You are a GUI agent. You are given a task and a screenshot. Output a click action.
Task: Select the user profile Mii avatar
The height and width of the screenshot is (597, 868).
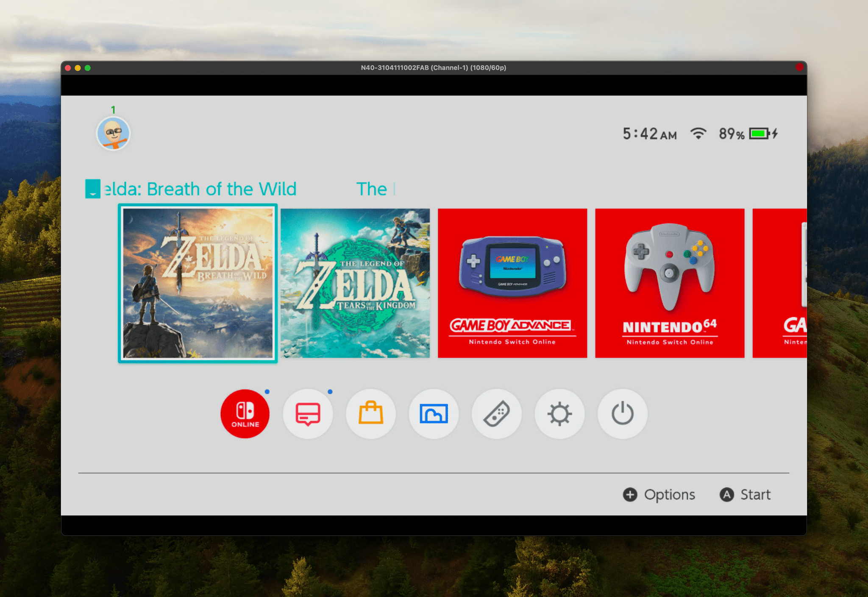(113, 134)
